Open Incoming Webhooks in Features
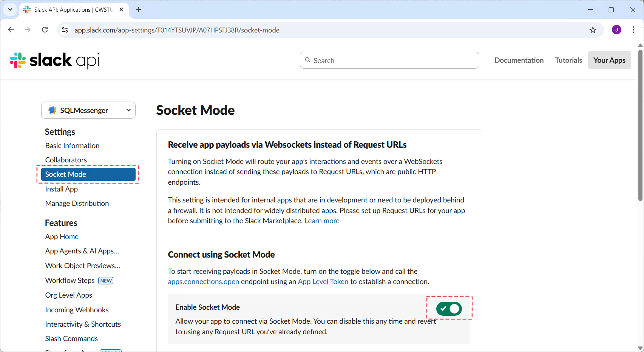This screenshot has height=352, width=644. pos(77,310)
